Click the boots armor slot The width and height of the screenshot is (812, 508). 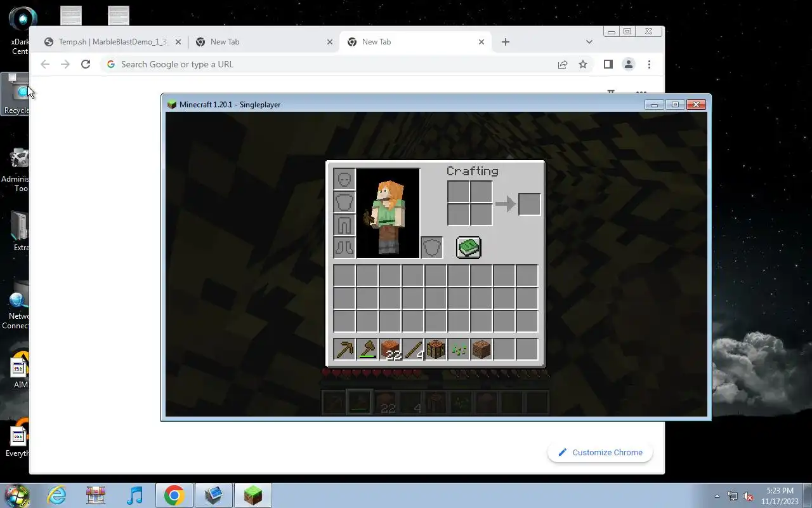tap(344, 248)
